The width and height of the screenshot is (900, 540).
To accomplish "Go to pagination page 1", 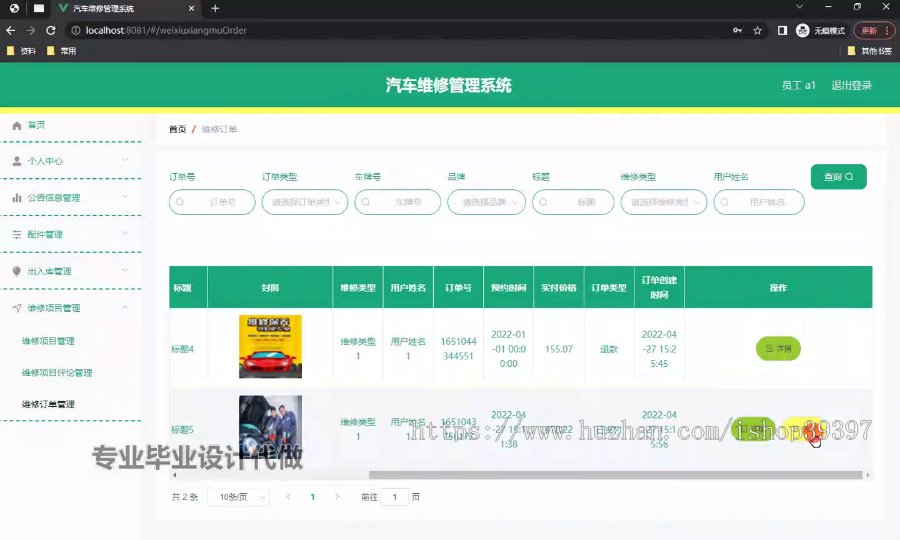I will 312,497.
